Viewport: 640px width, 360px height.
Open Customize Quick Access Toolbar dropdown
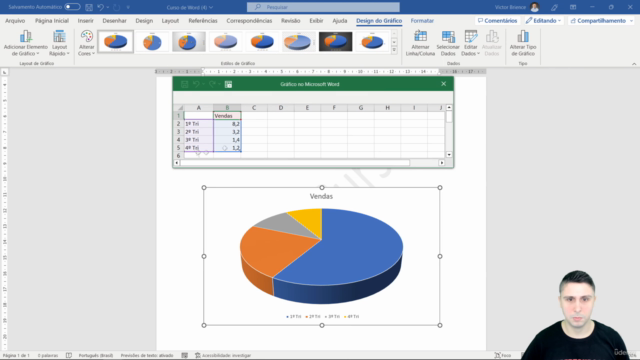[x=128, y=7]
